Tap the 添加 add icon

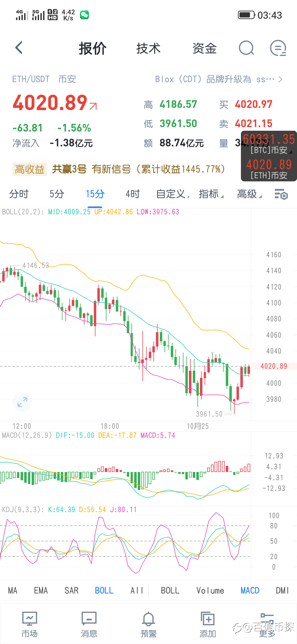point(208,624)
